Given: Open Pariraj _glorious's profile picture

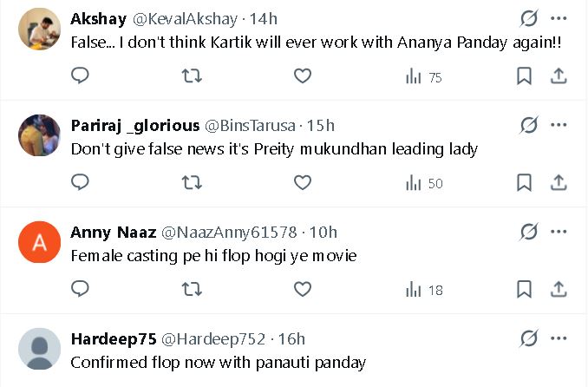Looking at the screenshot, I should click(39, 135).
